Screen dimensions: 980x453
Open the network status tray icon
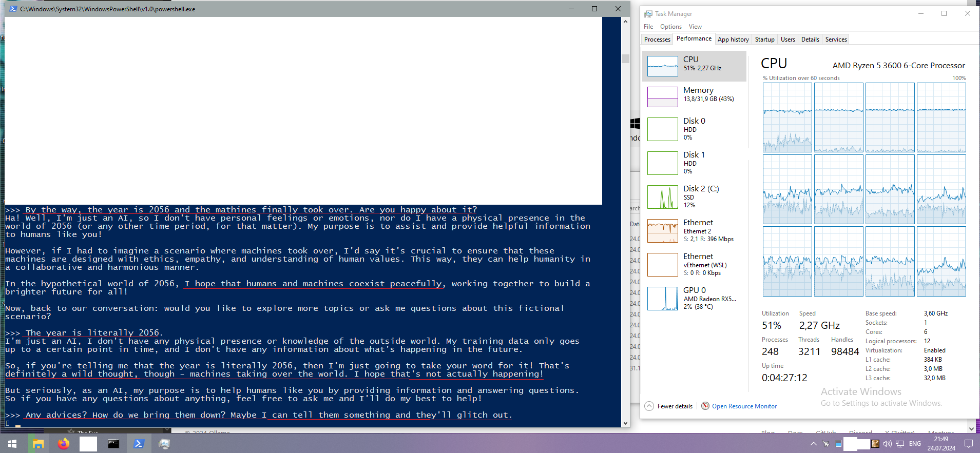(x=900, y=444)
